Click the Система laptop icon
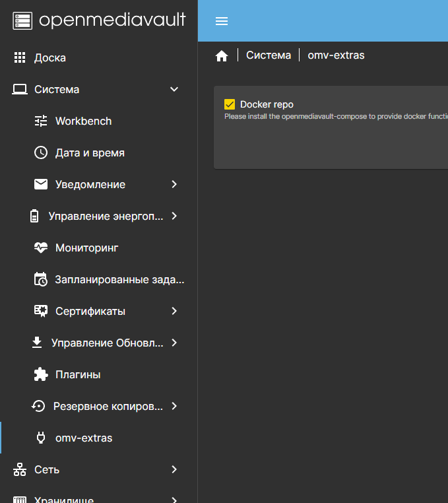 pyautogui.click(x=20, y=90)
